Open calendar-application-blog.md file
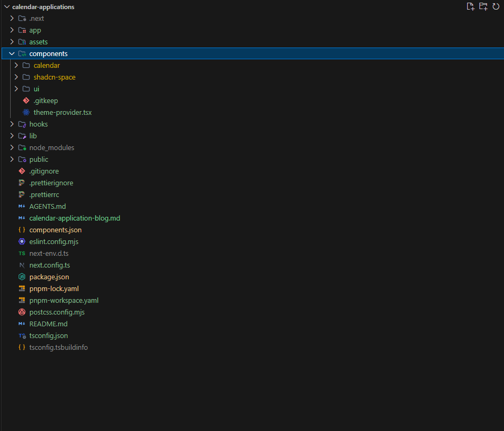This screenshot has width=504, height=431. coord(75,218)
